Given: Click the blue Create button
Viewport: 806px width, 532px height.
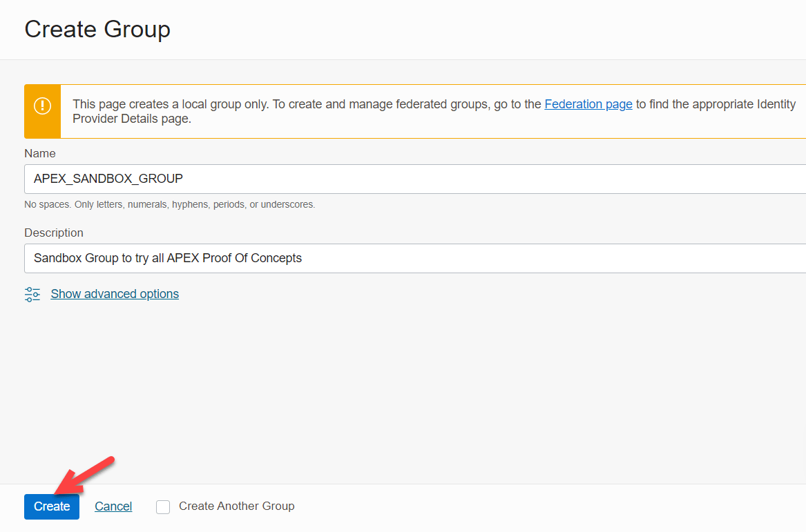Looking at the screenshot, I should (51, 506).
